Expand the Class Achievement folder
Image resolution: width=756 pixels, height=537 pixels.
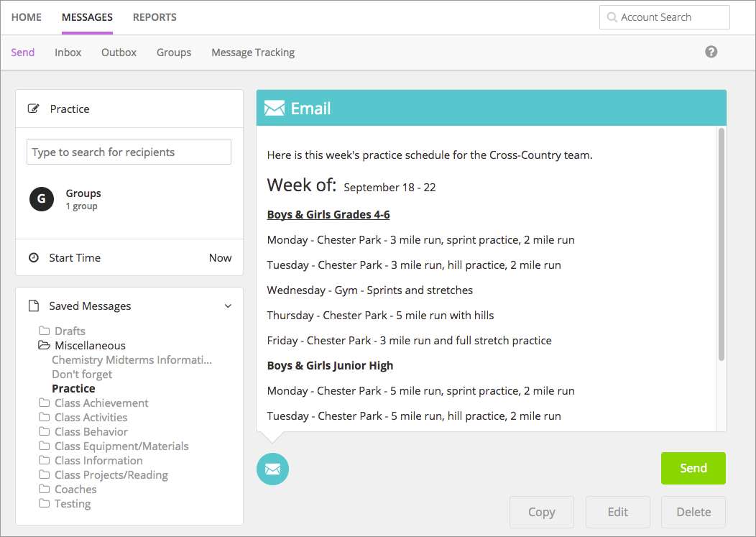[101, 403]
